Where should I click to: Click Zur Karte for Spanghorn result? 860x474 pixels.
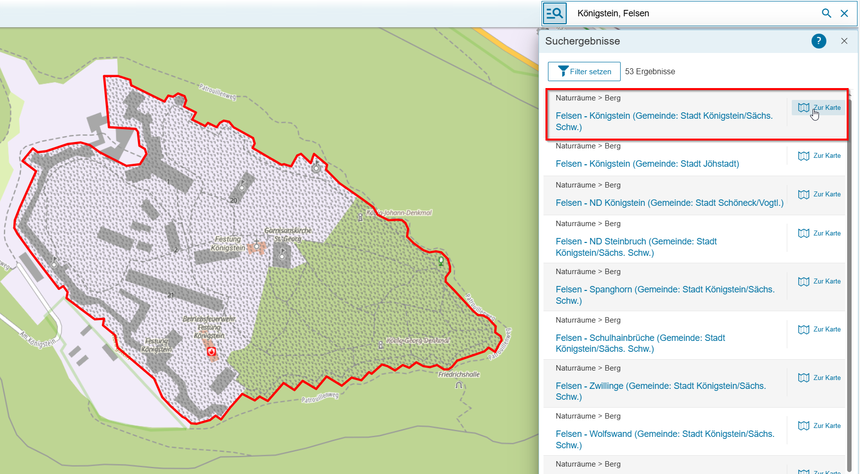[x=819, y=281]
